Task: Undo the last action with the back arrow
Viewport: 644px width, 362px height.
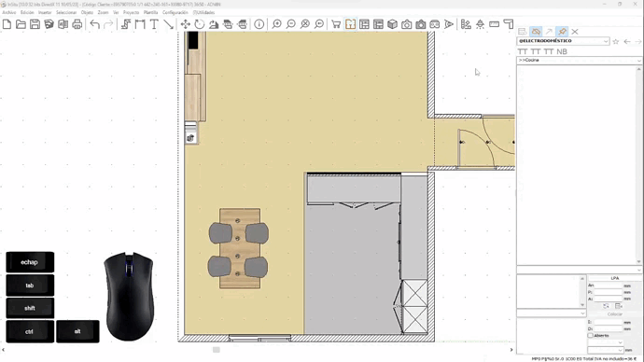Action: click(x=95, y=24)
